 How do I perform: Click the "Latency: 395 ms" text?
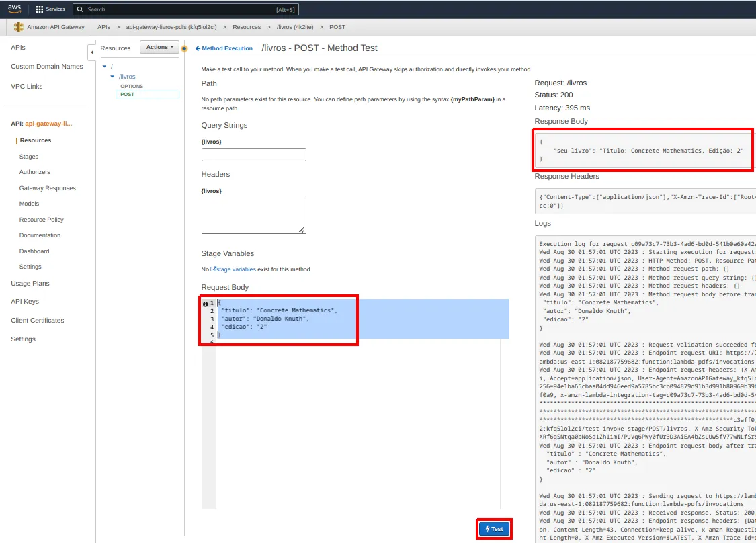[562, 108]
